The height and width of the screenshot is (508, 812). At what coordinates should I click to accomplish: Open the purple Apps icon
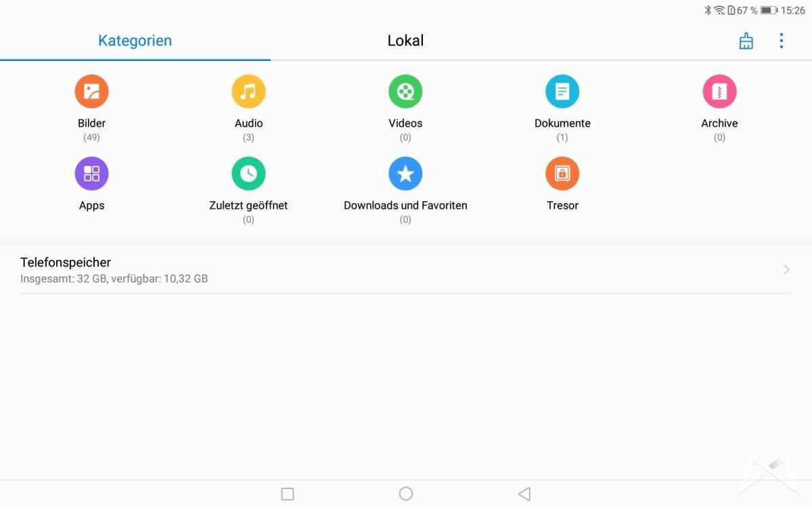point(91,173)
